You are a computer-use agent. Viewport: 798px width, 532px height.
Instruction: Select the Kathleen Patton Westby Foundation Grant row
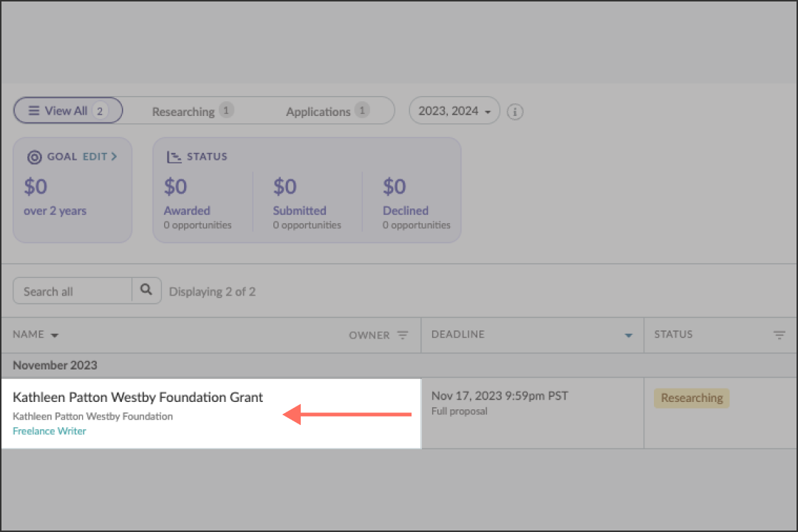click(x=137, y=397)
